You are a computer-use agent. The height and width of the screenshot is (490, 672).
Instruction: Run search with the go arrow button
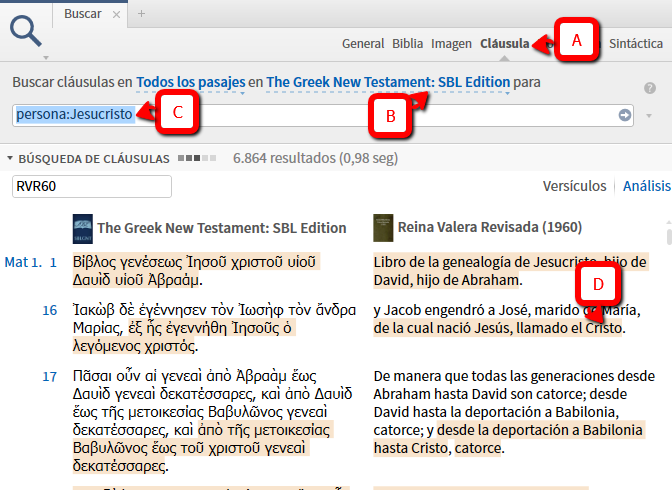coord(625,115)
